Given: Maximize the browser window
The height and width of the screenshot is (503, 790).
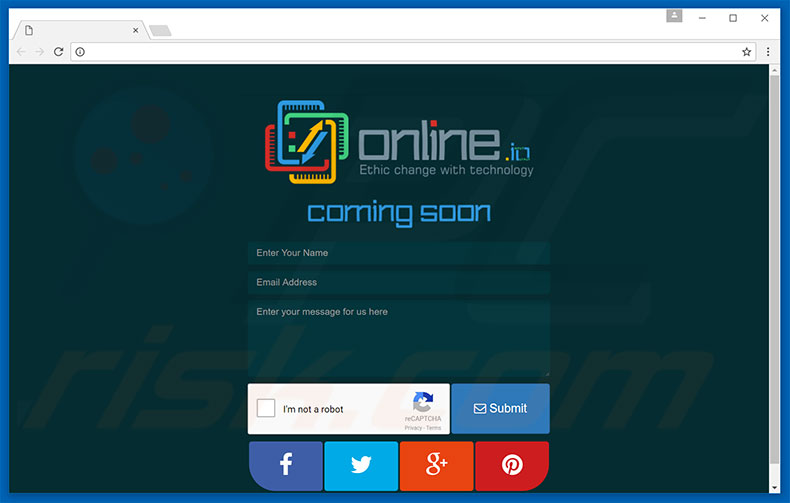Looking at the screenshot, I should point(733,18).
